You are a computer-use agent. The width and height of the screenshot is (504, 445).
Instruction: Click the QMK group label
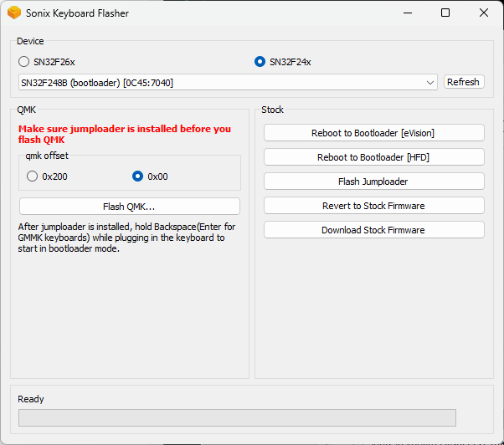pyautogui.click(x=26, y=110)
